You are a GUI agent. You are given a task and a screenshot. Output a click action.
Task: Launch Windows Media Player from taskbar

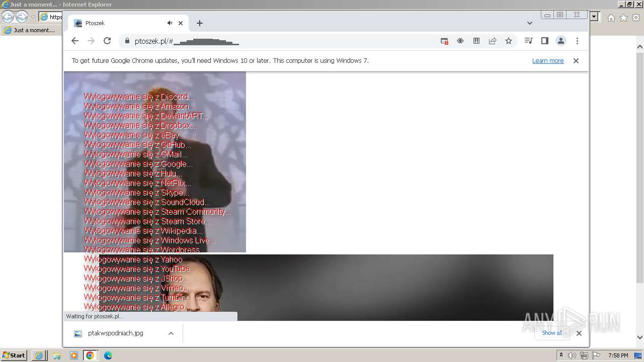[73, 355]
